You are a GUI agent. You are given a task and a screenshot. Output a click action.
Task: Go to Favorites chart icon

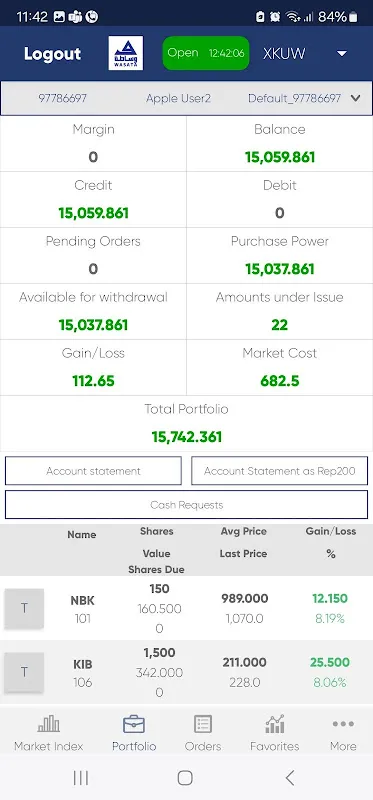pyautogui.click(x=275, y=723)
